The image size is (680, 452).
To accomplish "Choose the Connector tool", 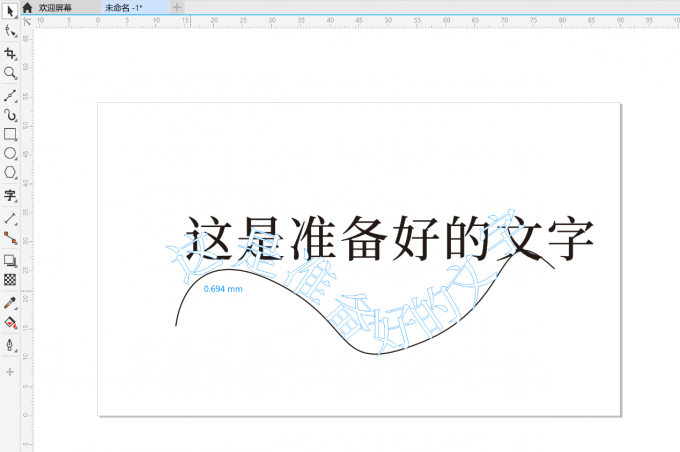I will click(x=10, y=238).
